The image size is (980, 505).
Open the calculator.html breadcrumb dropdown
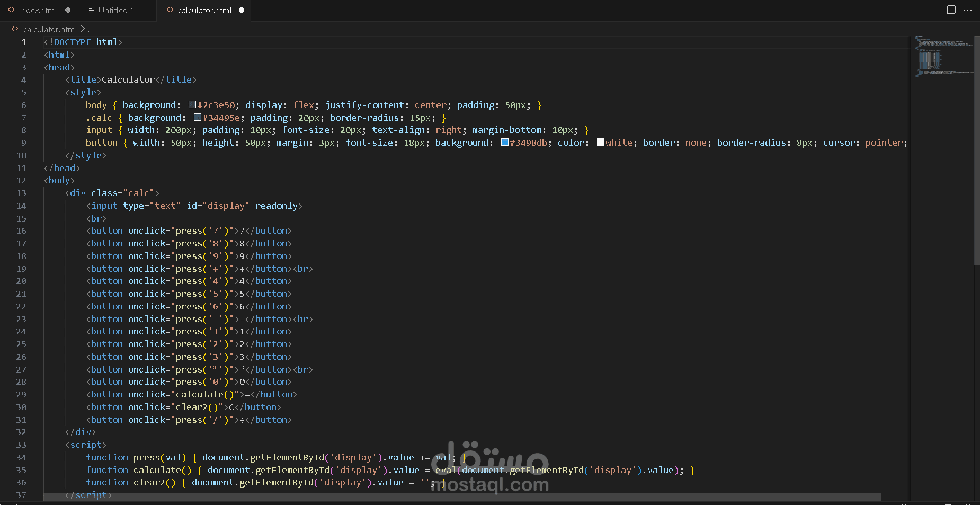[50, 29]
